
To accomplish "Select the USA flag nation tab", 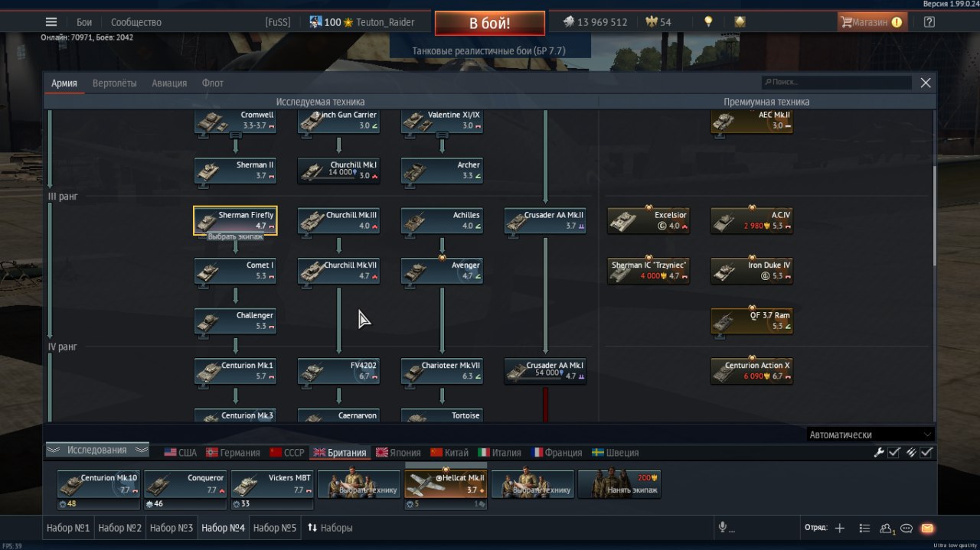I will click(x=180, y=452).
